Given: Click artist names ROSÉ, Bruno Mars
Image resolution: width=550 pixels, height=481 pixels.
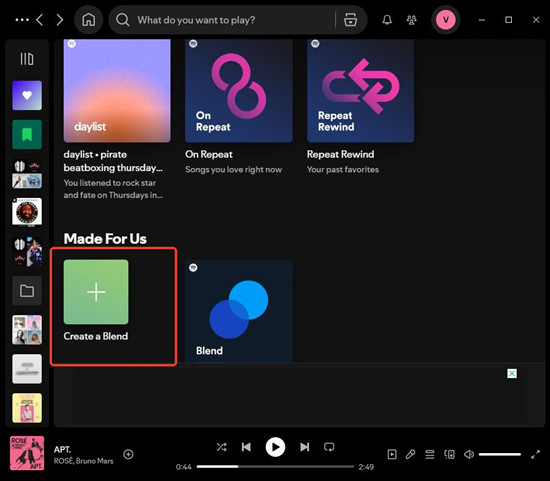Looking at the screenshot, I should pos(83,461).
